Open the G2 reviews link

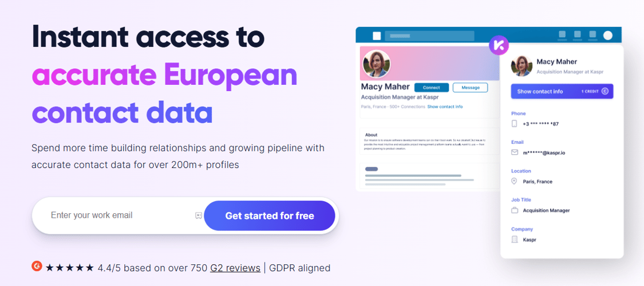click(x=235, y=268)
